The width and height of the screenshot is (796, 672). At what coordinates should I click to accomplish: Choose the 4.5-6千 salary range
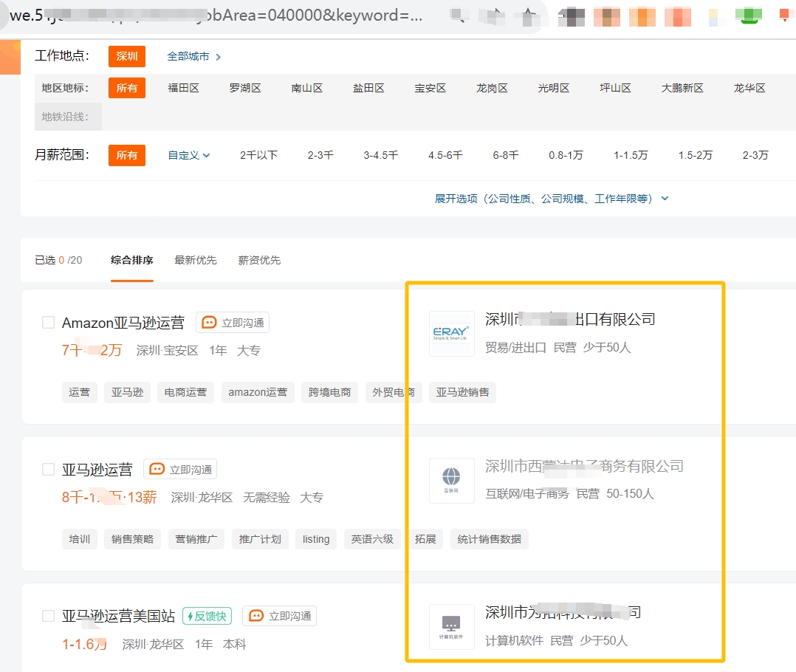(445, 155)
